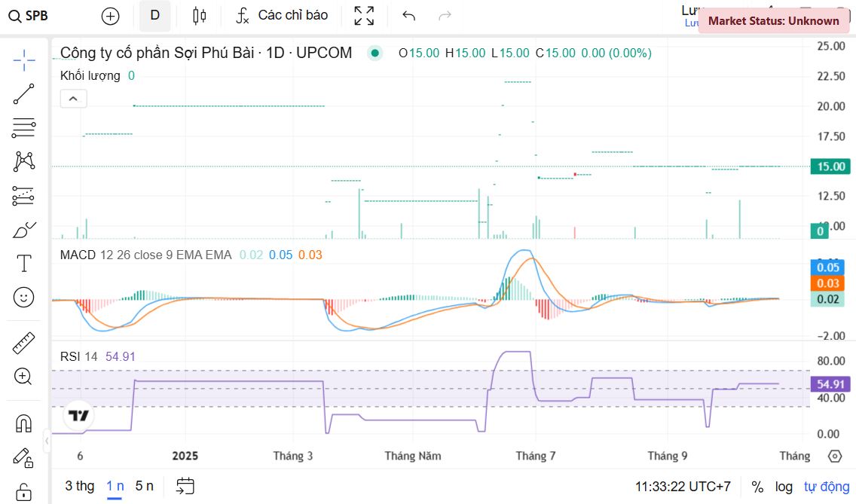The height and width of the screenshot is (504, 856).
Task: Switch to the 5 n time range
Action: (x=144, y=486)
